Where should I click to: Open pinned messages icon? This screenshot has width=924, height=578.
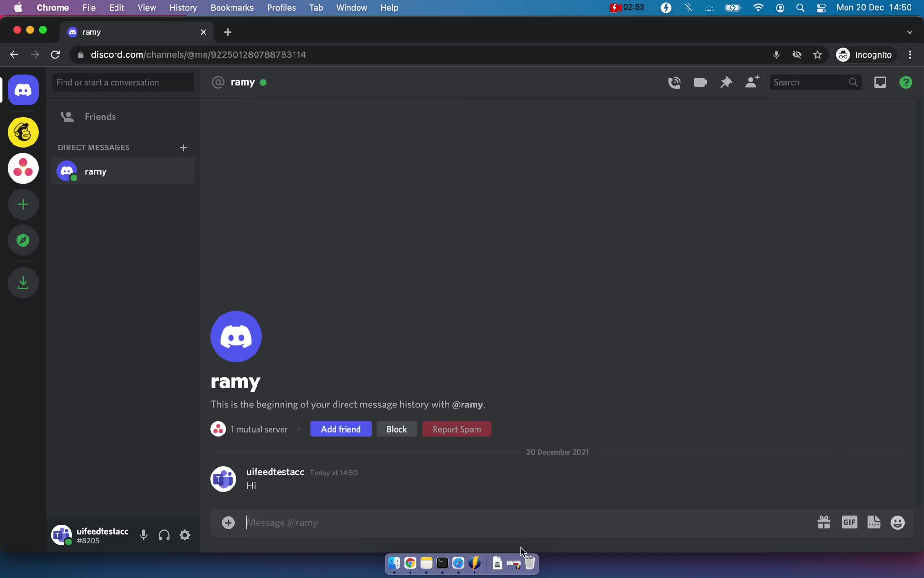coord(726,82)
